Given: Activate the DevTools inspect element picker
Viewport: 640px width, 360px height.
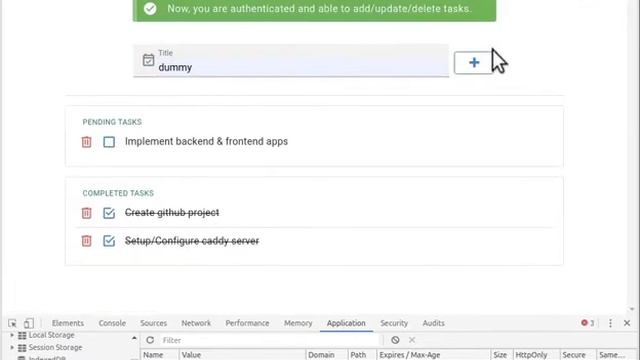Looking at the screenshot, I should pos(12,323).
